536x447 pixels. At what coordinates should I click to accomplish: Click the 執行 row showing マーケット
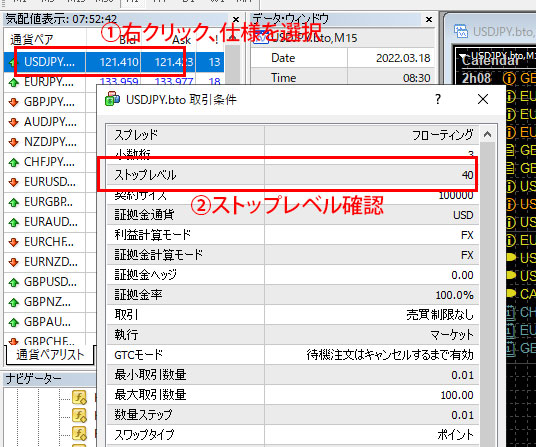293,335
